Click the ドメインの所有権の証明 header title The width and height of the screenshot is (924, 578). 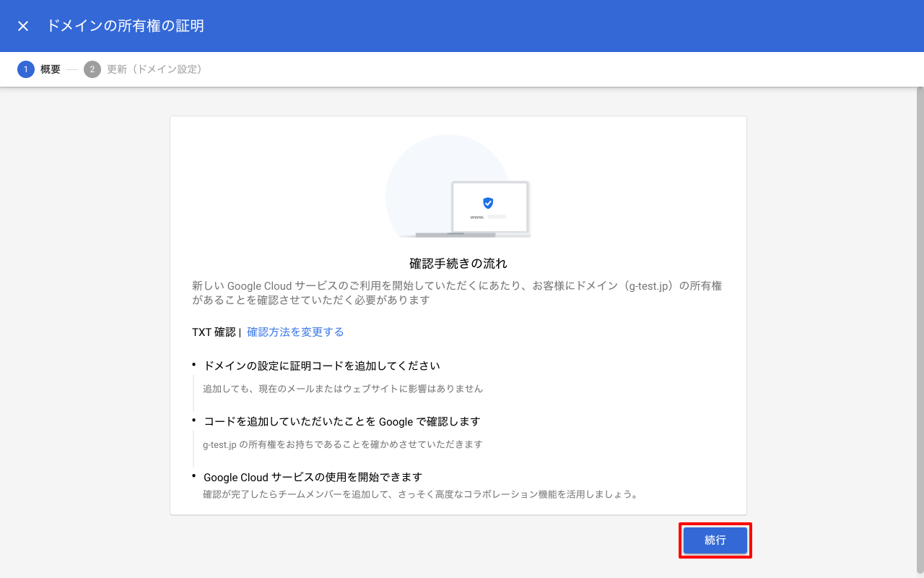point(125,26)
